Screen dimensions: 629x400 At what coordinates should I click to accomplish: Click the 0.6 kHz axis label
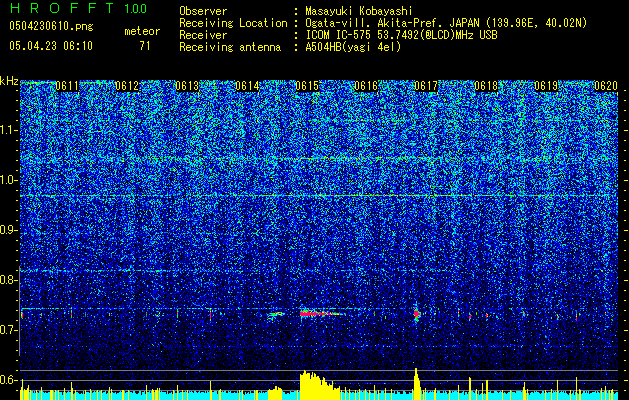tap(9, 380)
